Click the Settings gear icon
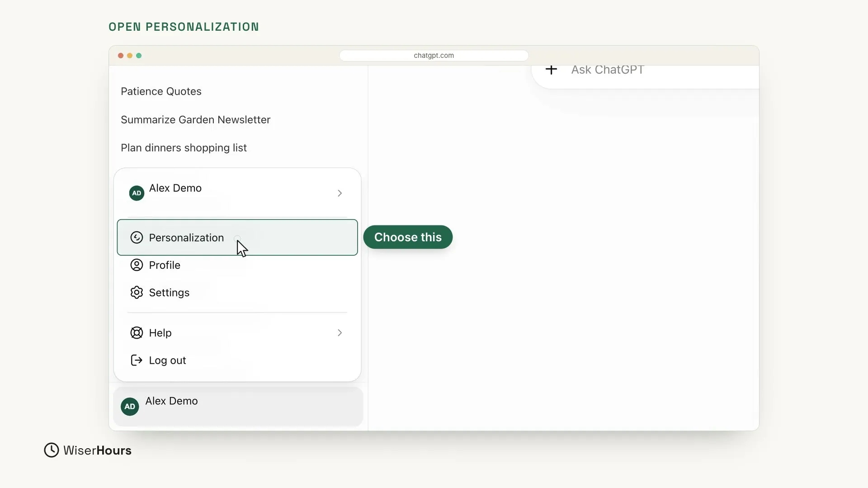This screenshot has height=488, width=868. (137, 293)
